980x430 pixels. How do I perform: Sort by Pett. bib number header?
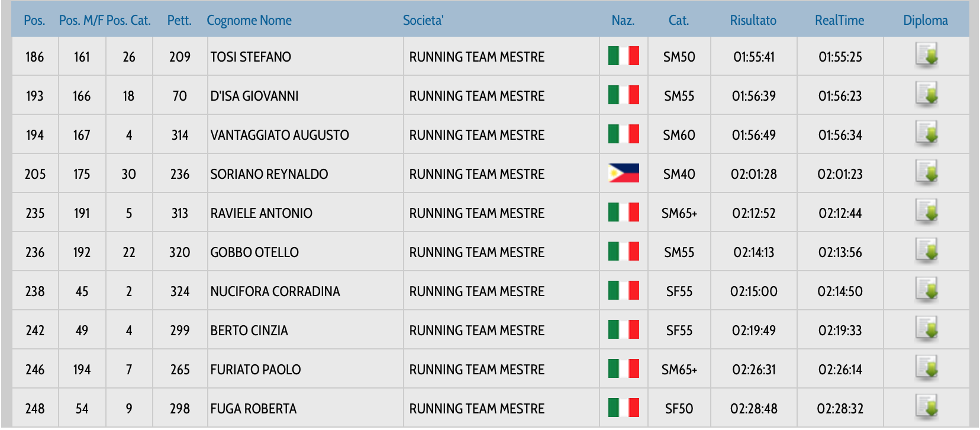(179, 21)
